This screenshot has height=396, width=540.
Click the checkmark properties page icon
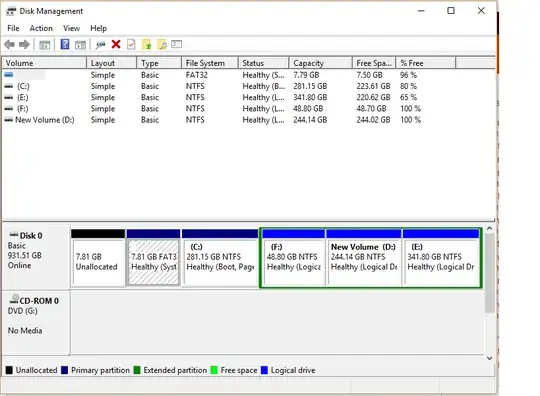click(131, 44)
